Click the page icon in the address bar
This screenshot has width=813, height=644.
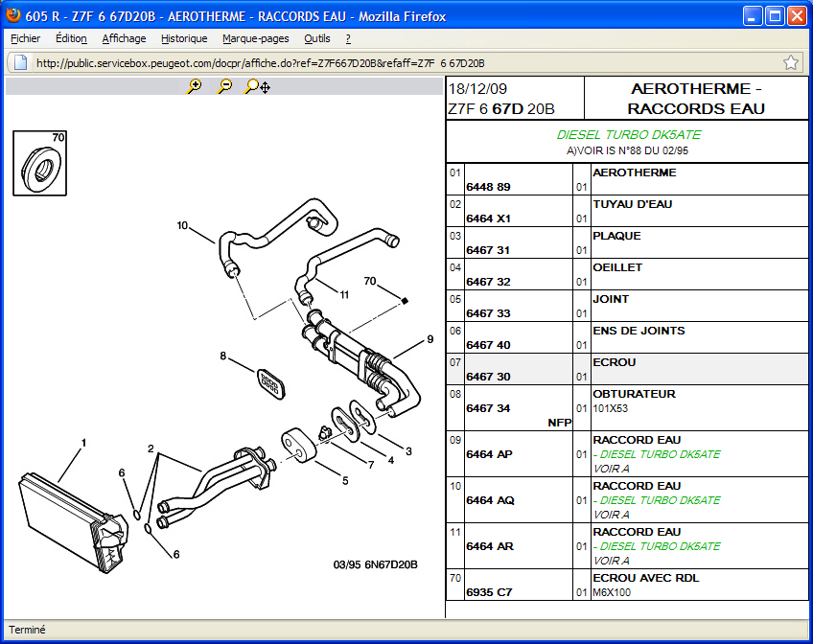20,62
